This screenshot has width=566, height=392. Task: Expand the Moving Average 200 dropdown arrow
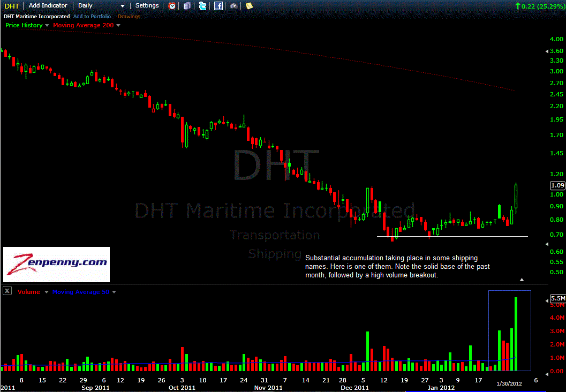[x=118, y=25]
